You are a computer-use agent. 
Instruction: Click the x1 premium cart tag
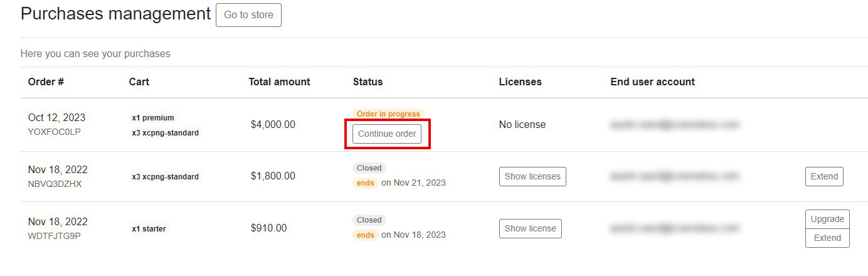tap(153, 117)
